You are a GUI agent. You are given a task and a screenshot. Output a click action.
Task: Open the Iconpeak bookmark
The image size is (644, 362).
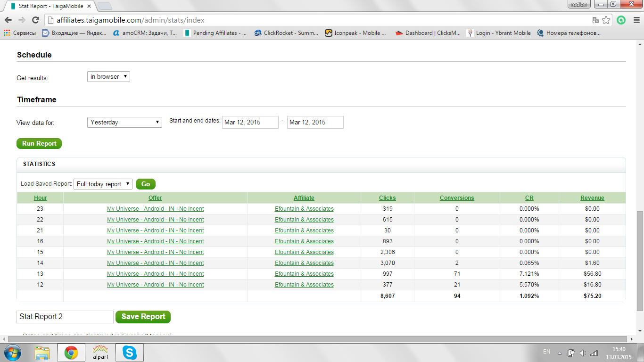(356, 33)
